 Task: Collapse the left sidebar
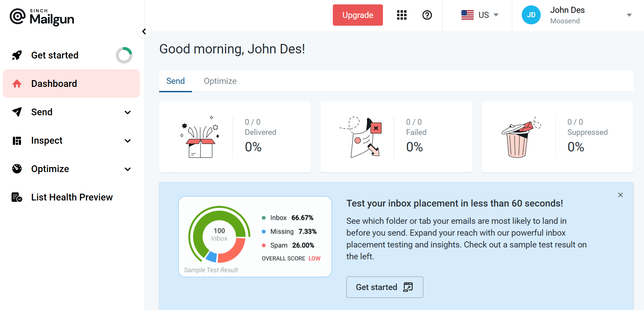(x=145, y=31)
